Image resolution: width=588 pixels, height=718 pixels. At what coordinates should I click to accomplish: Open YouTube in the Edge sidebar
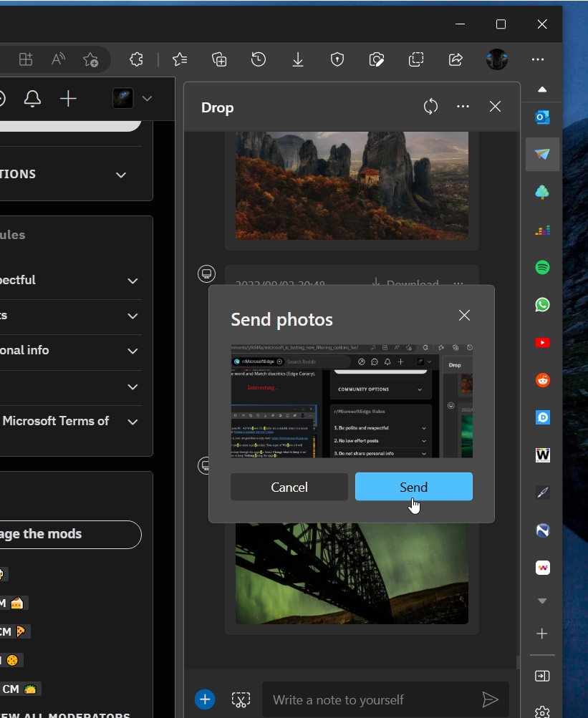[x=543, y=342]
